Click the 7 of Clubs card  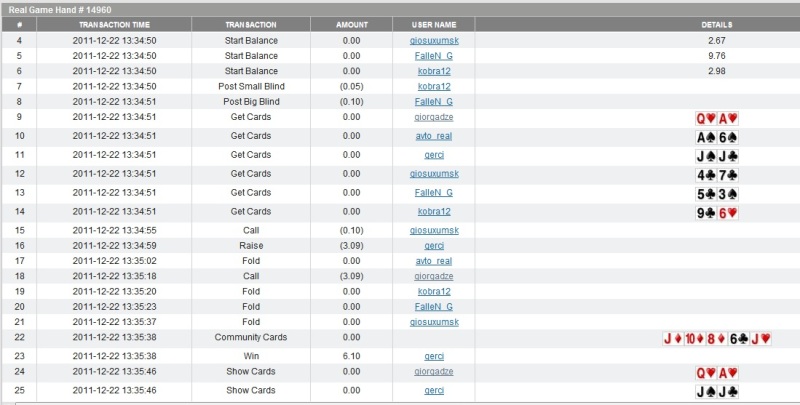click(x=728, y=175)
